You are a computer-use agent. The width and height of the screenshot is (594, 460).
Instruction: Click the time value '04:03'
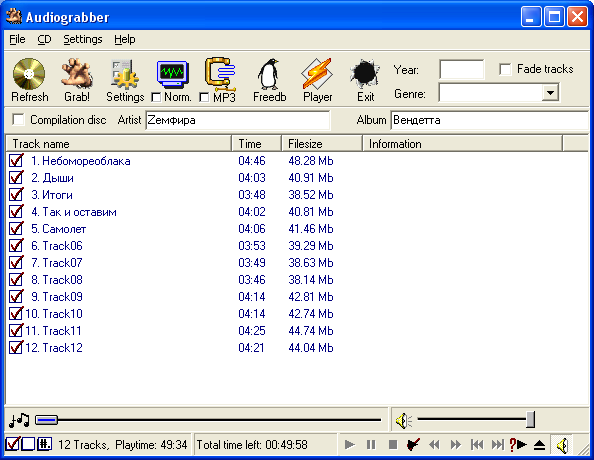252,178
